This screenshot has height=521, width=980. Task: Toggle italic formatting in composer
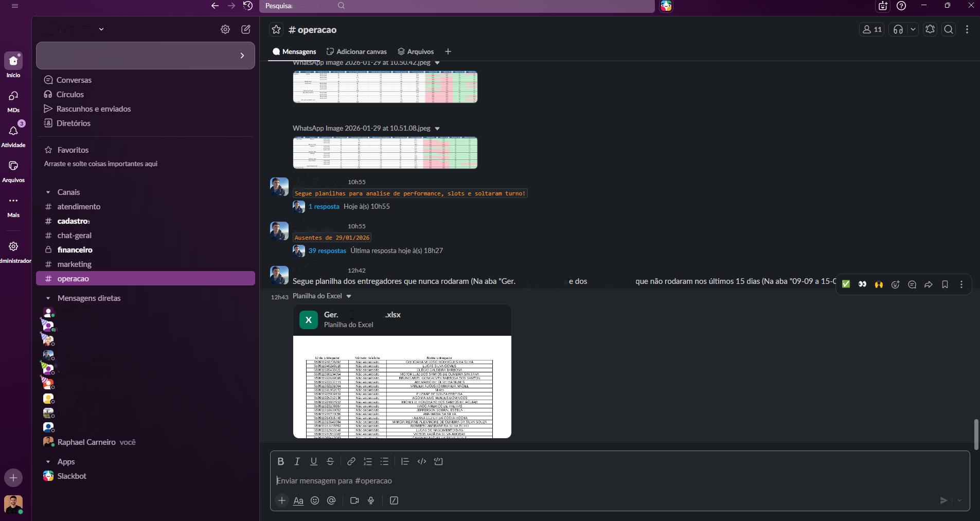point(297,461)
